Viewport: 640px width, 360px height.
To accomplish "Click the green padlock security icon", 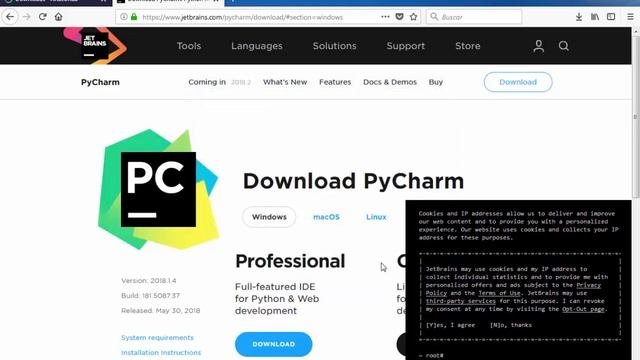I will [x=134, y=17].
